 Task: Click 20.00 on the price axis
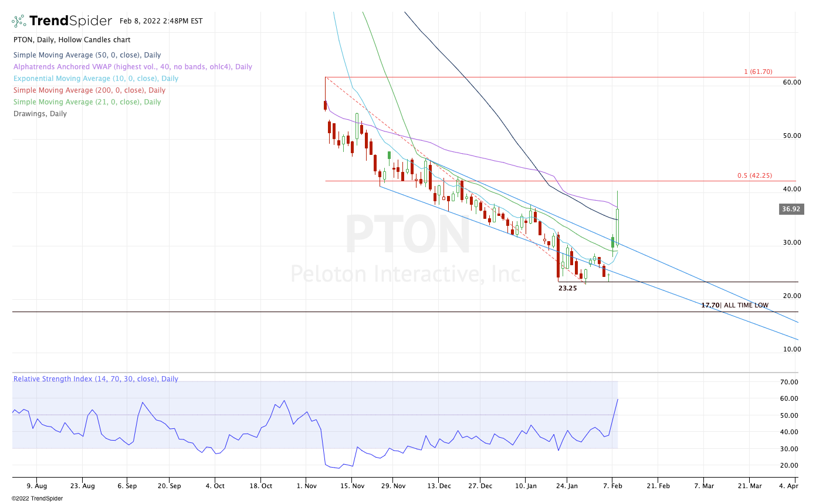pos(792,296)
